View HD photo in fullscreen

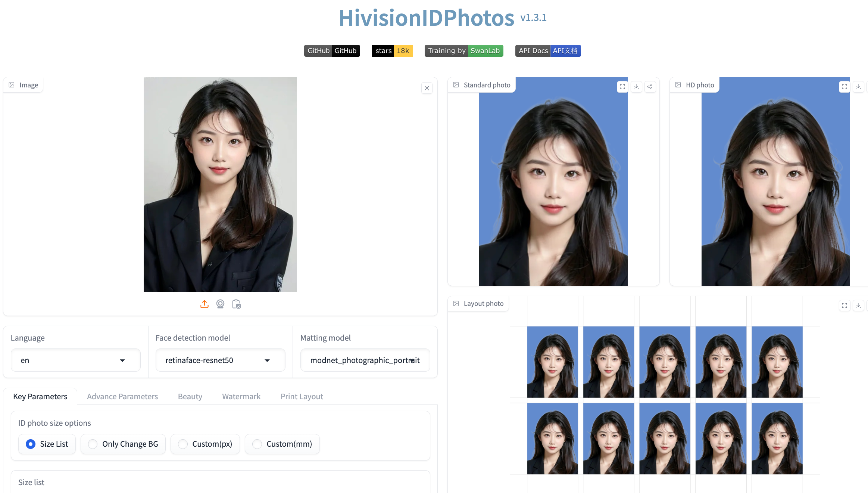844,87
